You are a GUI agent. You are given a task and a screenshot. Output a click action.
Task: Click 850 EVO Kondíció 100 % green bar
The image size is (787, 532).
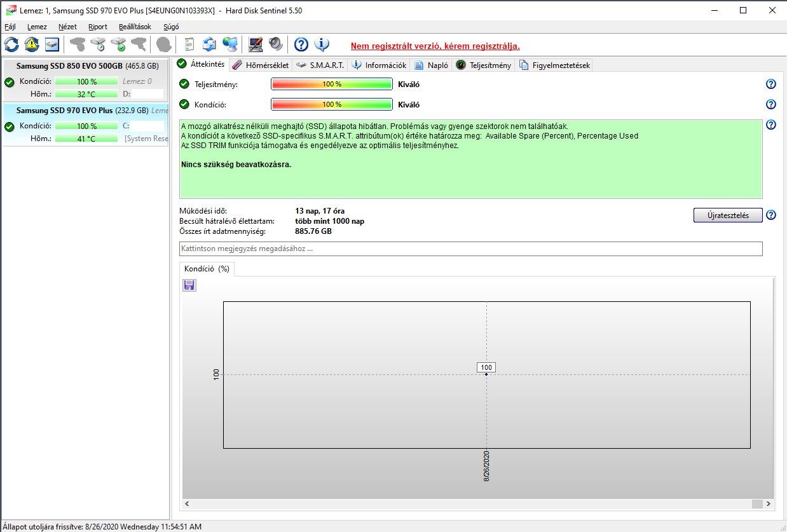click(x=86, y=81)
